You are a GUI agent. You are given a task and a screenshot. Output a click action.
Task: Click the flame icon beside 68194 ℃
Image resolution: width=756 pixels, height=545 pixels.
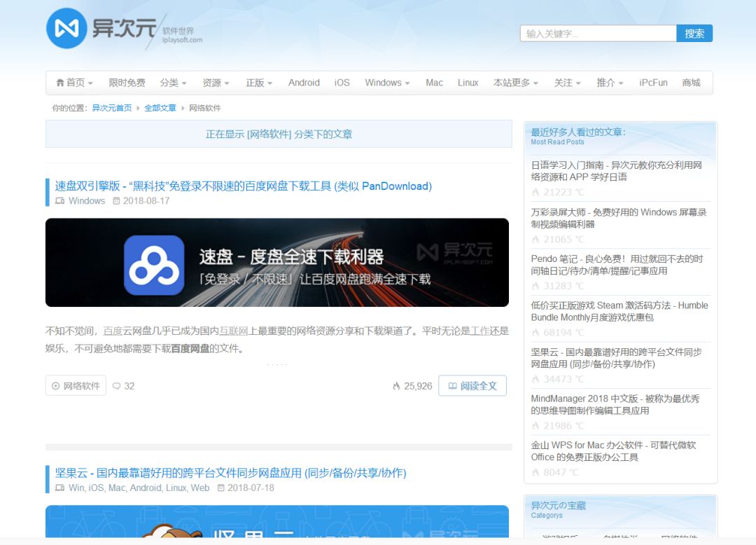pyautogui.click(x=535, y=332)
